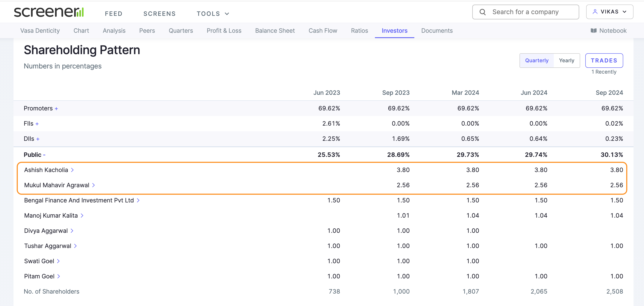
Task: Expand the Promoters row
Action: coord(56,109)
